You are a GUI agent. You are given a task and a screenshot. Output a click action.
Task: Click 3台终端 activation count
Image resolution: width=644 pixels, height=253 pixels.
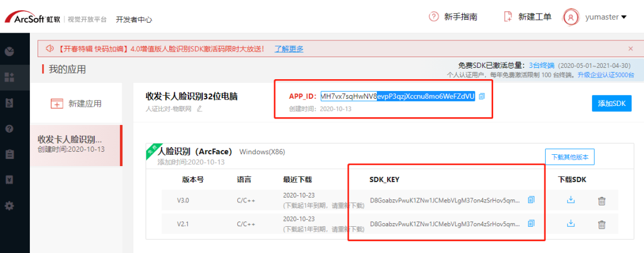click(x=541, y=65)
